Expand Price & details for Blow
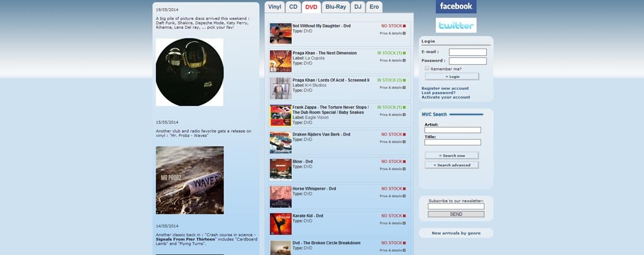This screenshot has height=255, width=644. click(x=392, y=168)
